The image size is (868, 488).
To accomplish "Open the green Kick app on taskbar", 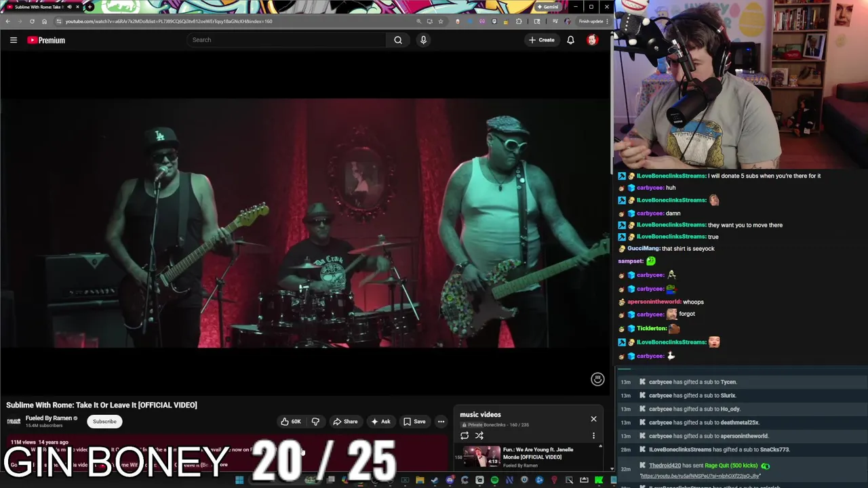I will [x=599, y=481].
